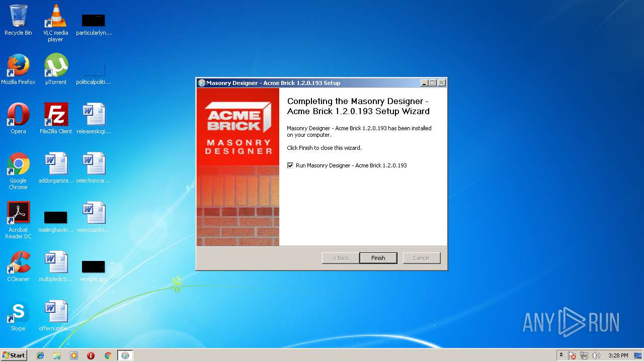Viewport: 644px width, 362px height.
Task: Select the mailinghavin desktop file
Action: click(56, 221)
